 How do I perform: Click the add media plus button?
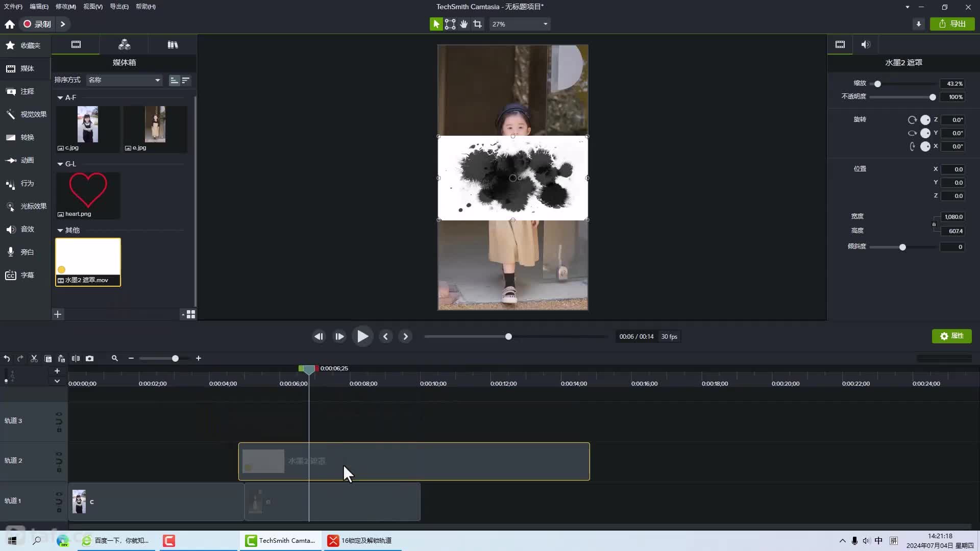(58, 314)
